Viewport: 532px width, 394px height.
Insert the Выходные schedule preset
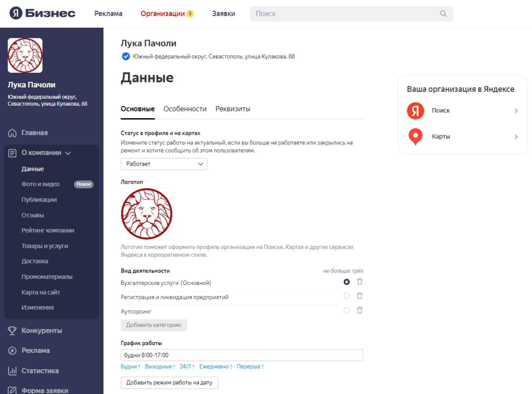pos(160,367)
